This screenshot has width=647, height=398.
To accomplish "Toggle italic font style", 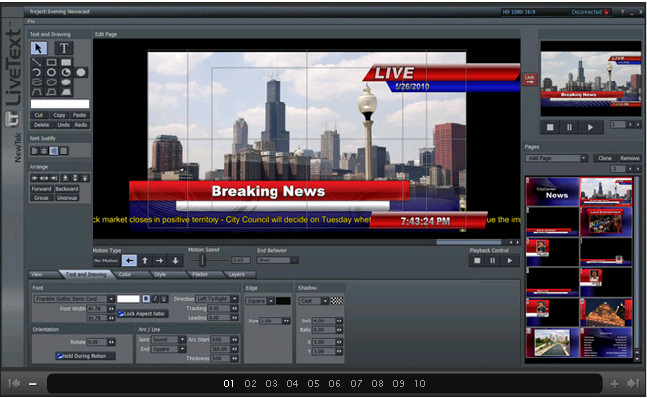I will [155, 299].
